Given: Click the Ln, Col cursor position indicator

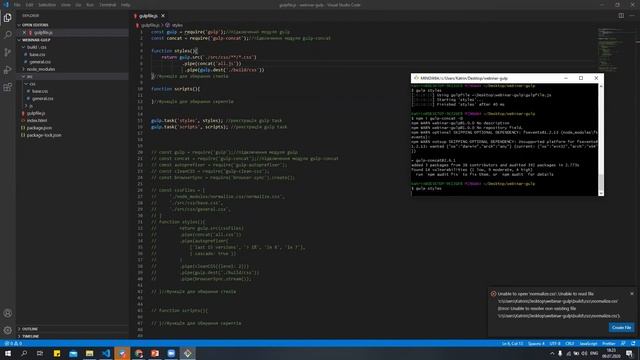Looking at the screenshot, I should click(513, 344).
